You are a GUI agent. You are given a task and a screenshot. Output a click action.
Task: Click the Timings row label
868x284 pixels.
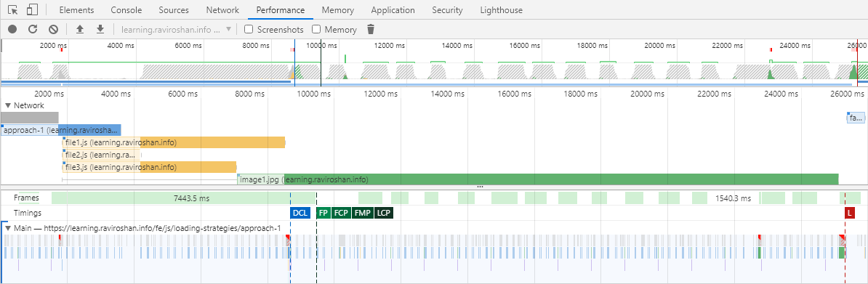[28, 213]
